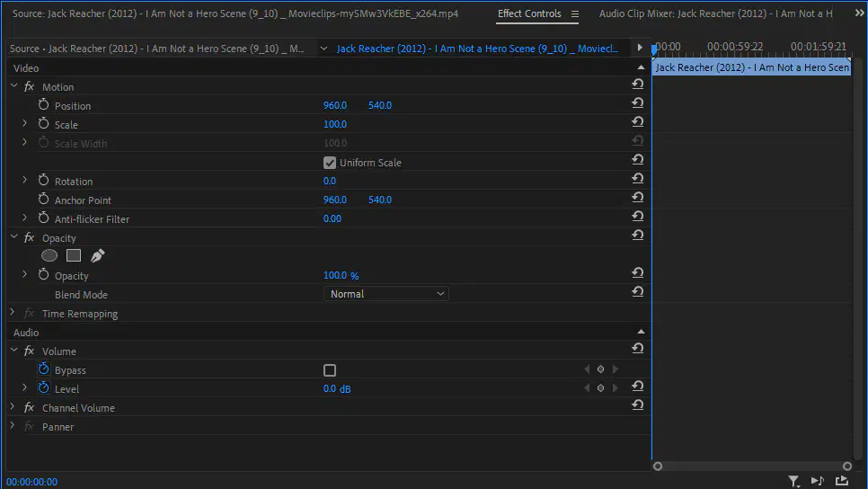Expand the Panner effect
The width and height of the screenshot is (868, 489).
[13, 425]
